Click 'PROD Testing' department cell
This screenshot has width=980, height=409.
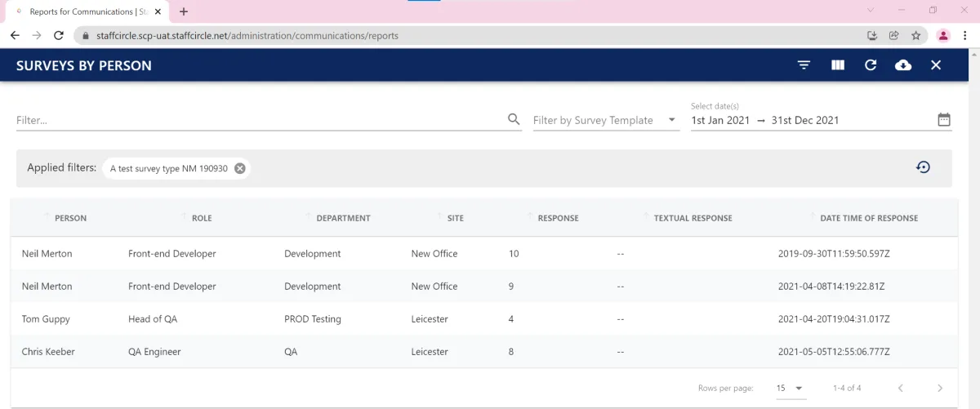[x=313, y=319]
